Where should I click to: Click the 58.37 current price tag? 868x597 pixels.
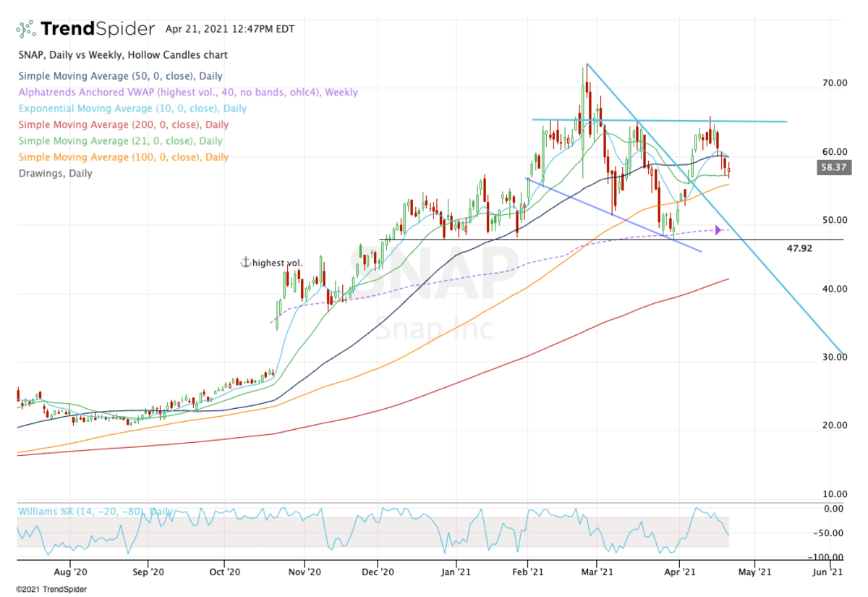(x=835, y=167)
